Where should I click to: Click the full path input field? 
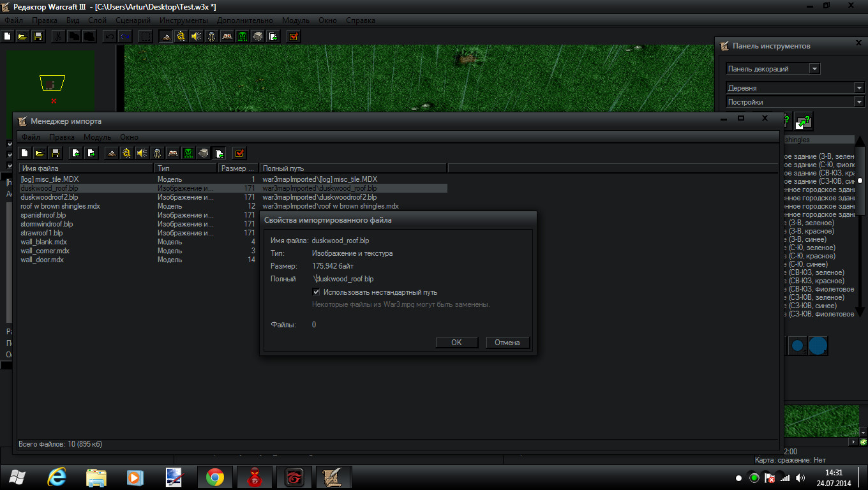pyautogui.click(x=421, y=279)
